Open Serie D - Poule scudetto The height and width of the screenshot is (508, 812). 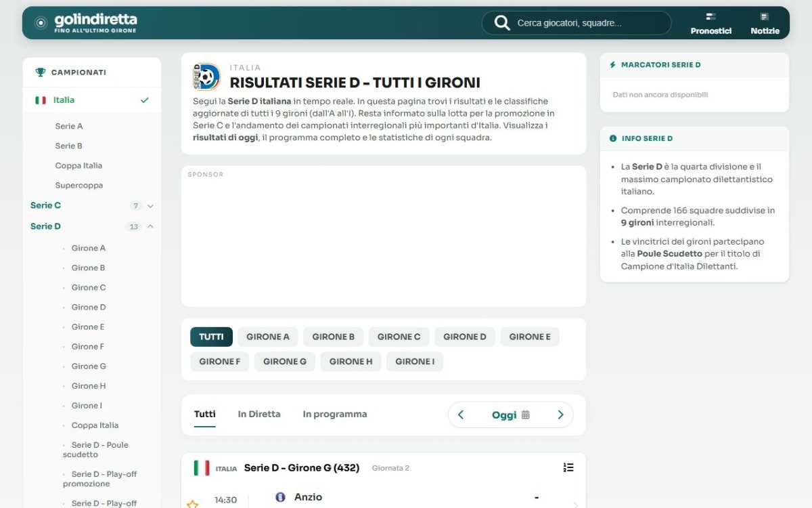(95, 450)
